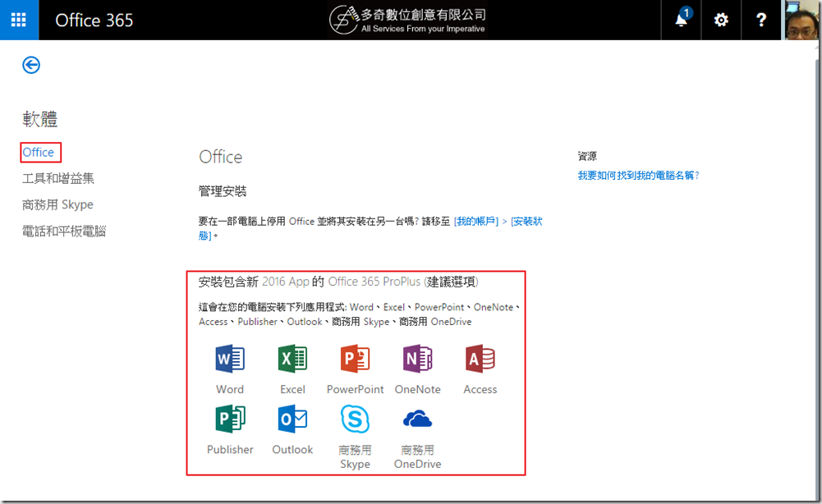Screen dimensions: 822x504
Task: Go back using the circled arrow
Action: [x=31, y=65]
